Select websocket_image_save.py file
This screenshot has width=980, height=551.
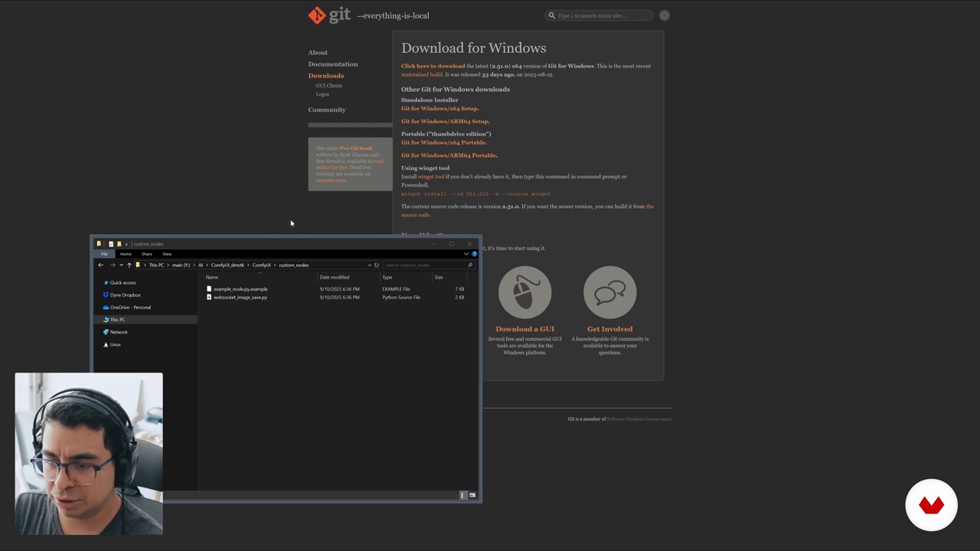tap(240, 297)
